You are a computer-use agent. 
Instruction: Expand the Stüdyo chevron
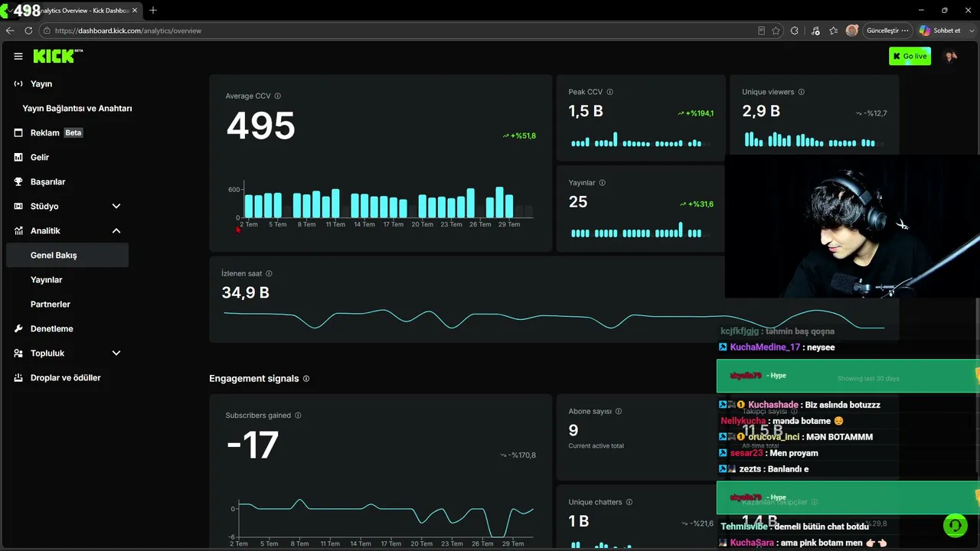116,206
